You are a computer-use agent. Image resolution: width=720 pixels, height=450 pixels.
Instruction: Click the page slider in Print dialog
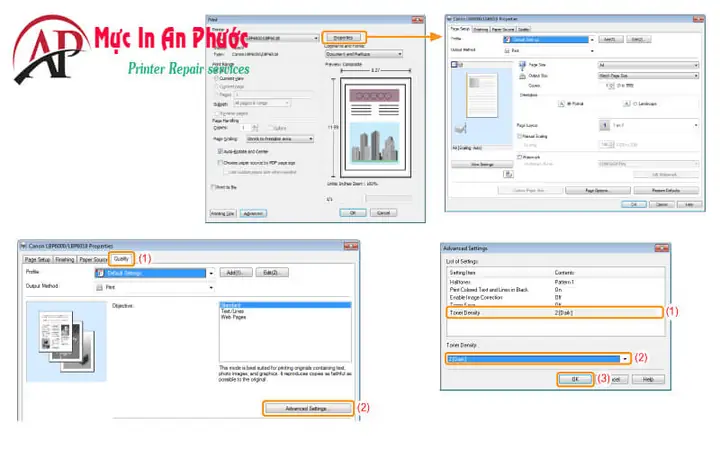388,198
